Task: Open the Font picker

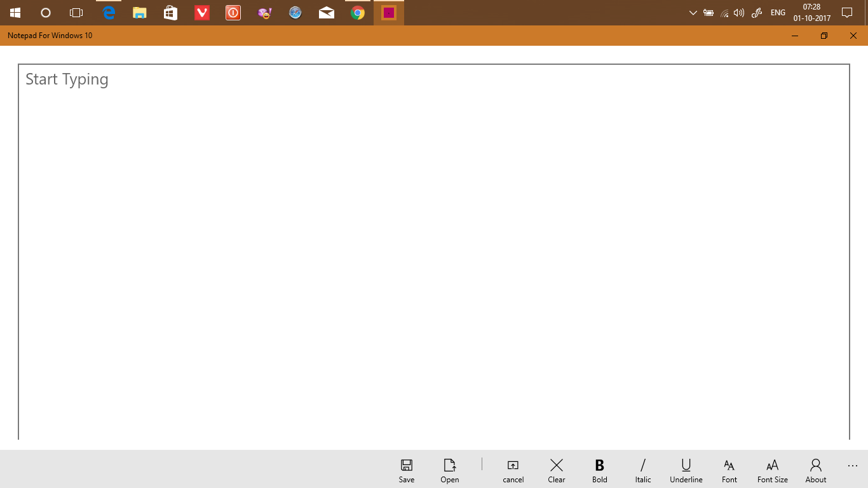Action: tap(729, 470)
